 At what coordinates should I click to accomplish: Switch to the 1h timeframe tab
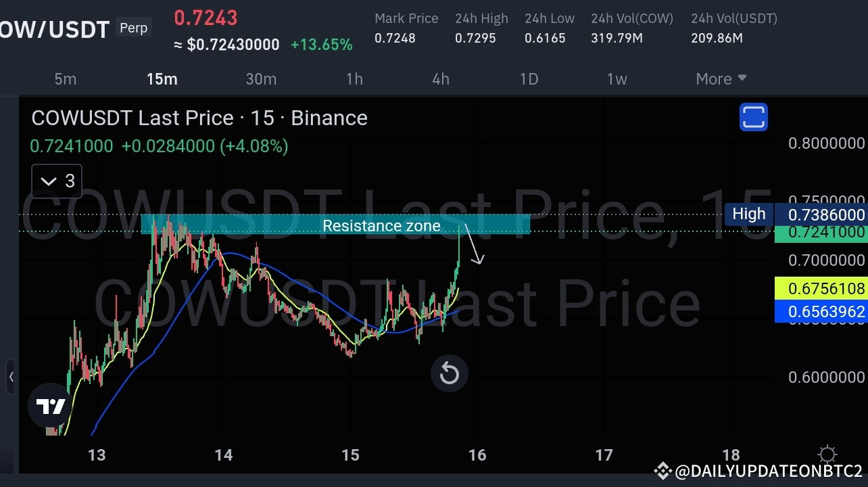[354, 78]
